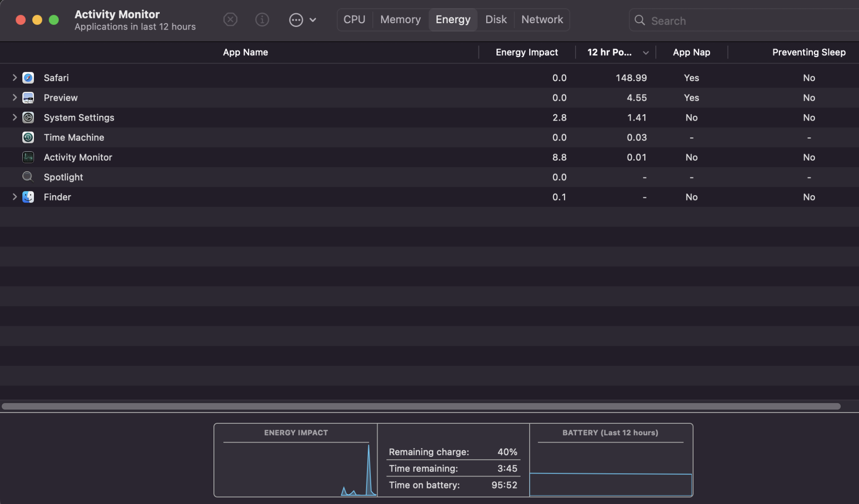Expand the Safari process row
Image resolution: width=859 pixels, height=504 pixels.
click(15, 78)
